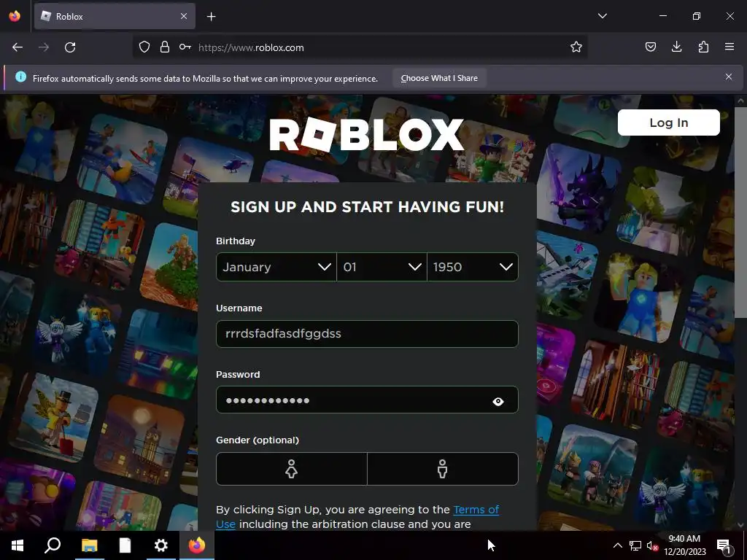Open Settings gear in the taskbar

tap(161, 545)
